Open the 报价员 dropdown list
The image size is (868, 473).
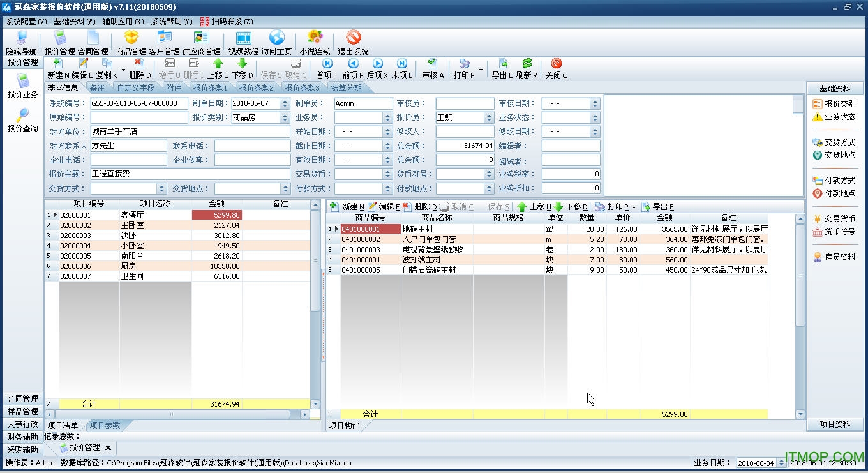[490, 117]
